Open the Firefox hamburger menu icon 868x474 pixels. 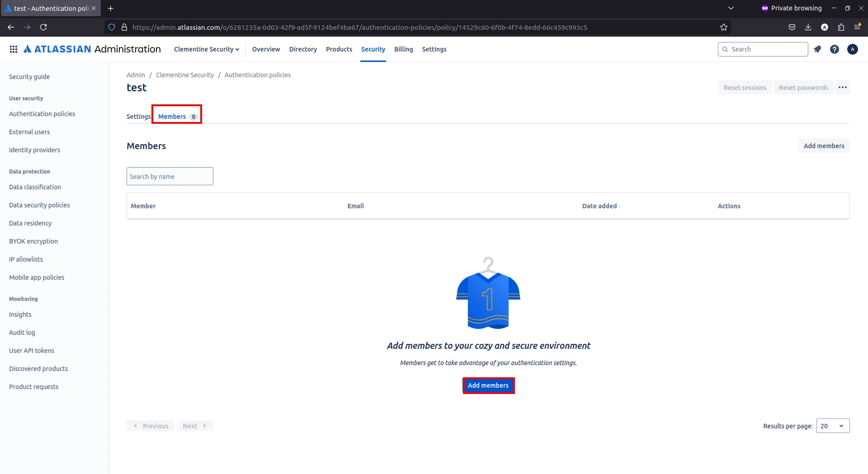click(x=858, y=27)
